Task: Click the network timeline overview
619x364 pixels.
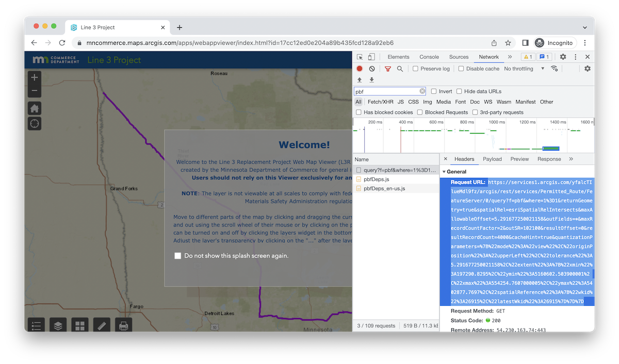Action: tap(474, 135)
